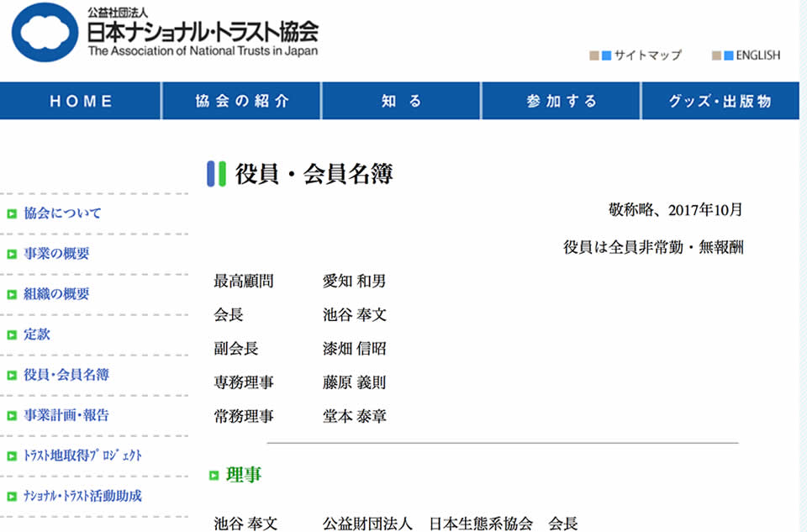Open the 知る navigation tab
807x532 pixels.
pyautogui.click(x=402, y=101)
